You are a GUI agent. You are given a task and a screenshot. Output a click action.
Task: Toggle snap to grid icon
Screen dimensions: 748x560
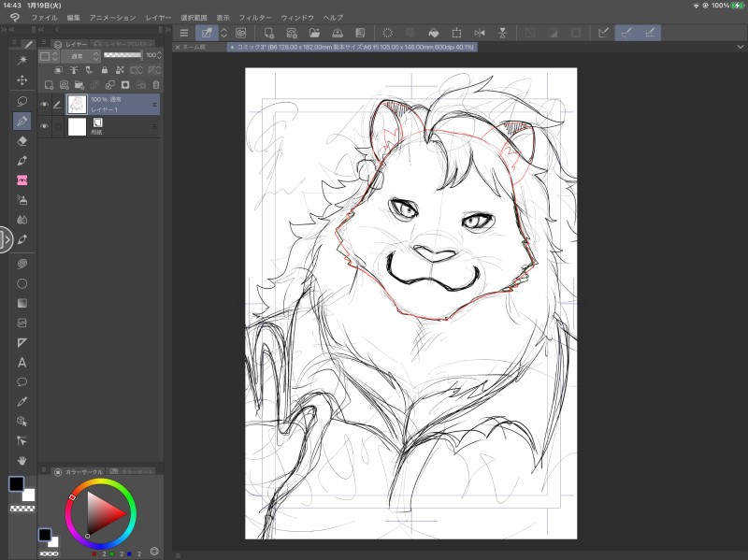pyautogui.click(x=650, y=33)
